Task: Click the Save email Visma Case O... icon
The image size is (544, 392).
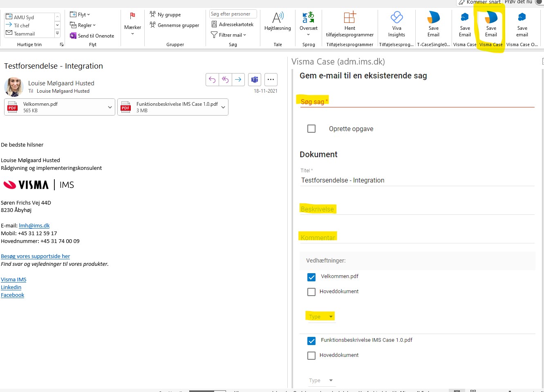Action: pyautogui.click(x=522, y=24)
